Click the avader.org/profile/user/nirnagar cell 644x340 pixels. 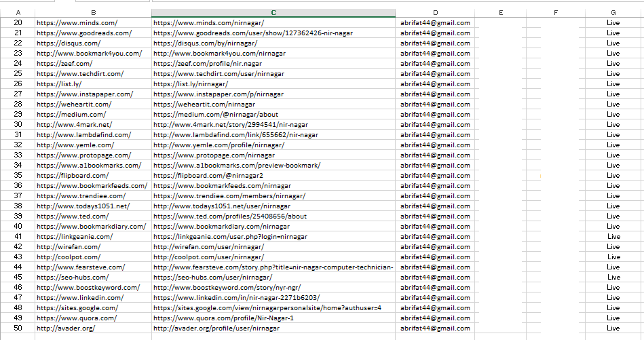(273, 328)
